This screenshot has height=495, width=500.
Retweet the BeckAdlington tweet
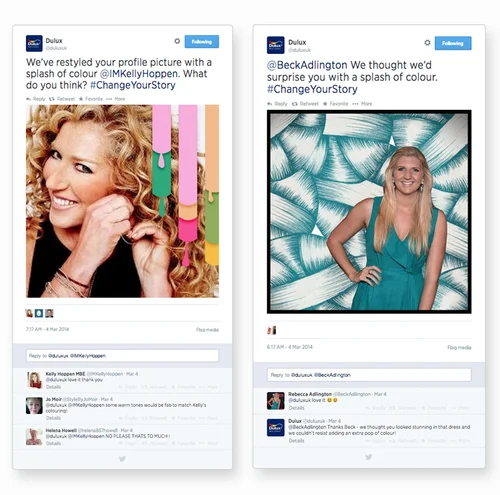(305, 104)
